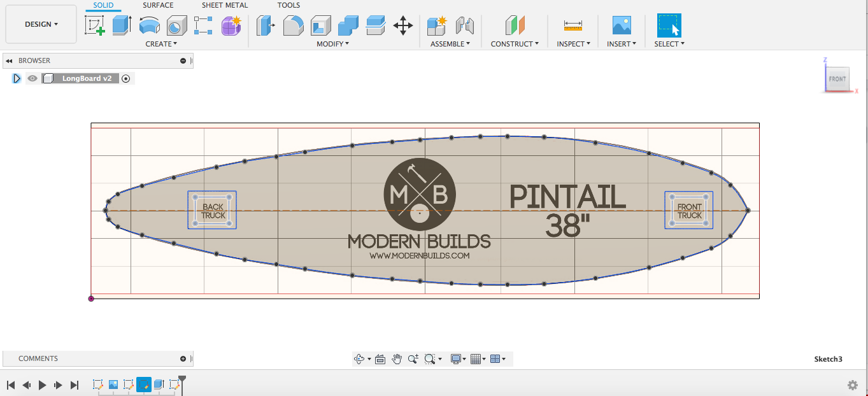Select the last sketch feature in timeline
The height and width of the screenshot is (396, 868).
point(173,385)
